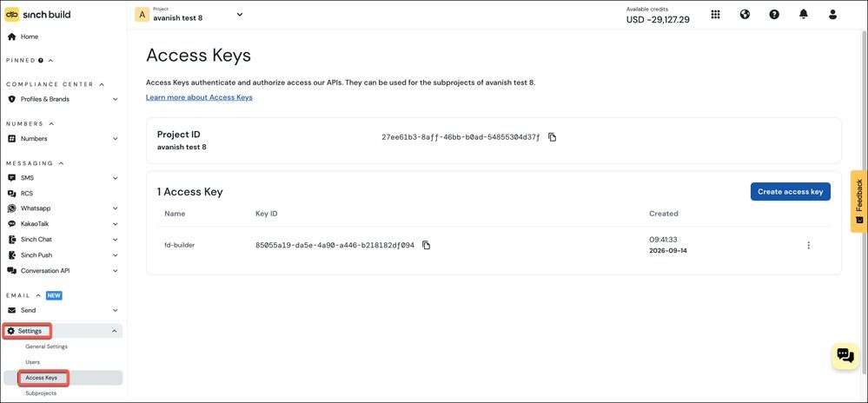The width and height of the screenshot is (868, 403).
Task: Open General Settings submenu item
Action: coord(47,347)
